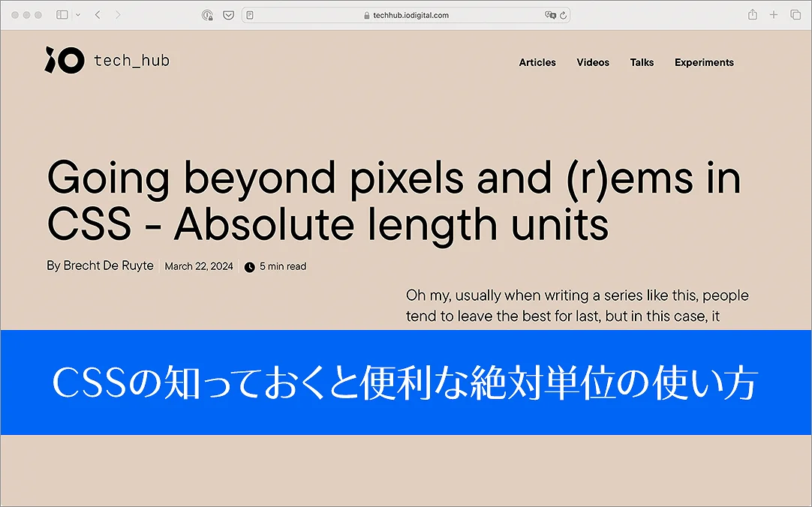Toggle the Safari sidebar icon
812x507 pixels.
(x=62, y=15)
